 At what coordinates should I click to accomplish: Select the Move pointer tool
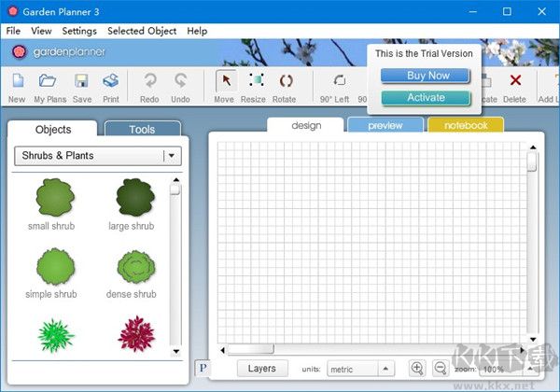pos(226,81)
